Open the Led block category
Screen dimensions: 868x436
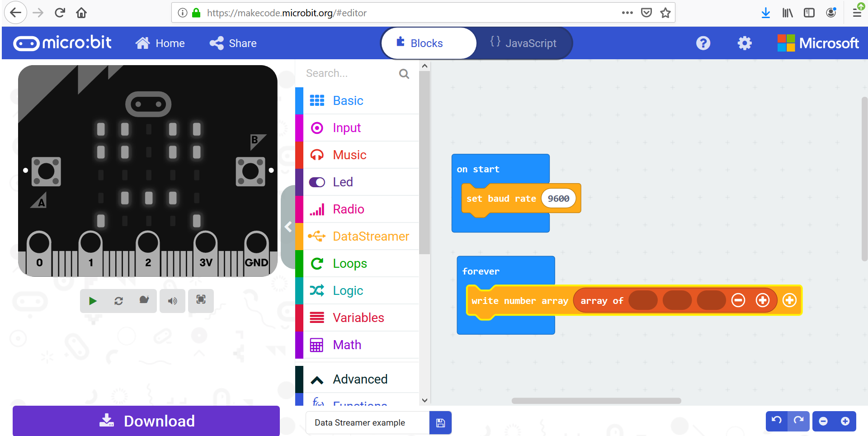point(343,182)
